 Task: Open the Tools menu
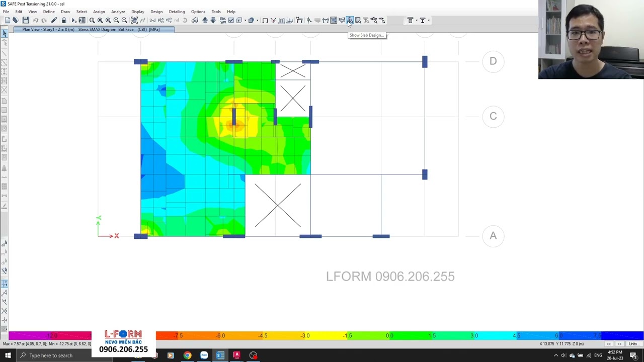216,12
